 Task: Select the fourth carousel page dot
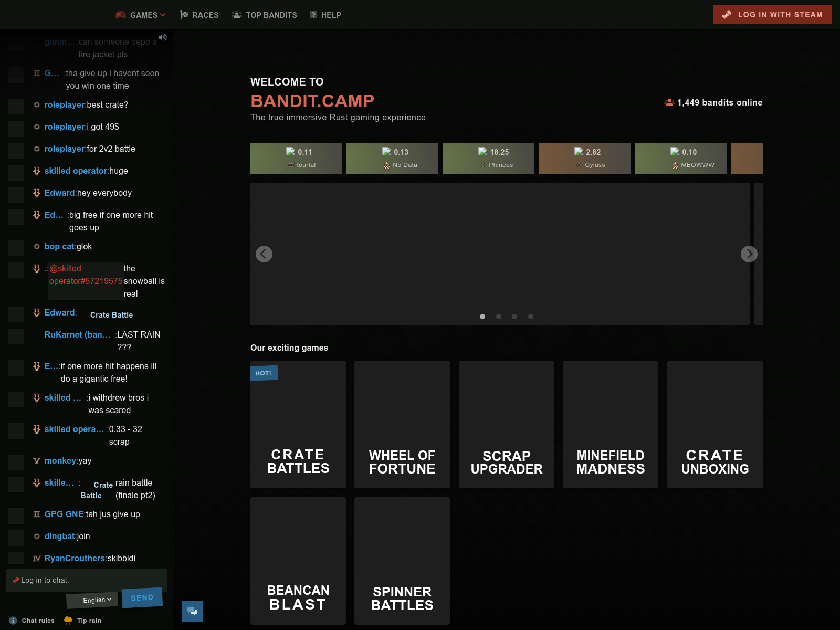[x=530, y=317]
